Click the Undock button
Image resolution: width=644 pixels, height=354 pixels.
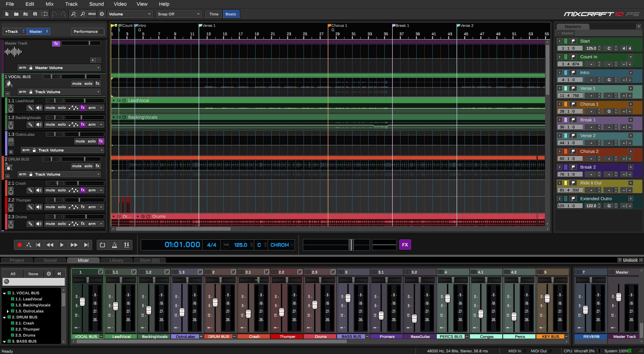tap(630, 260)
